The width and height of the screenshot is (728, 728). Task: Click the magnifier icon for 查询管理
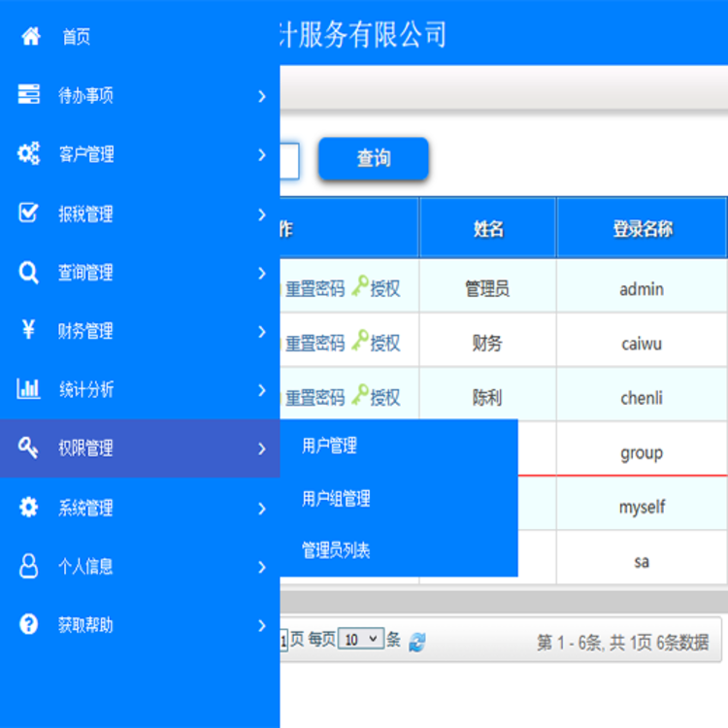point(29,273)
